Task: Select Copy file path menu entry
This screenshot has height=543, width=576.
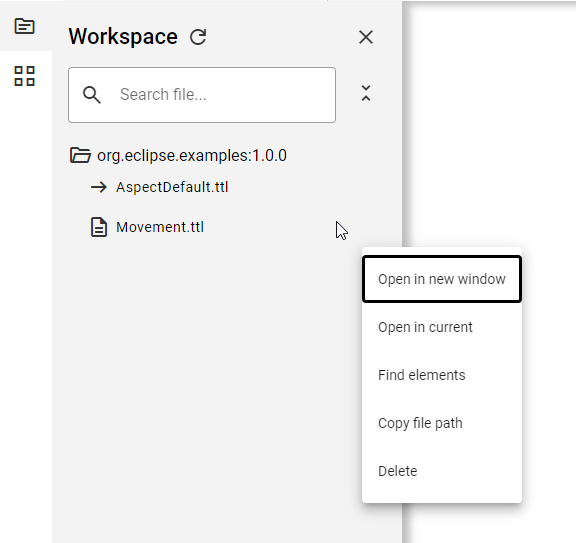Action: (x=442, y=423)
